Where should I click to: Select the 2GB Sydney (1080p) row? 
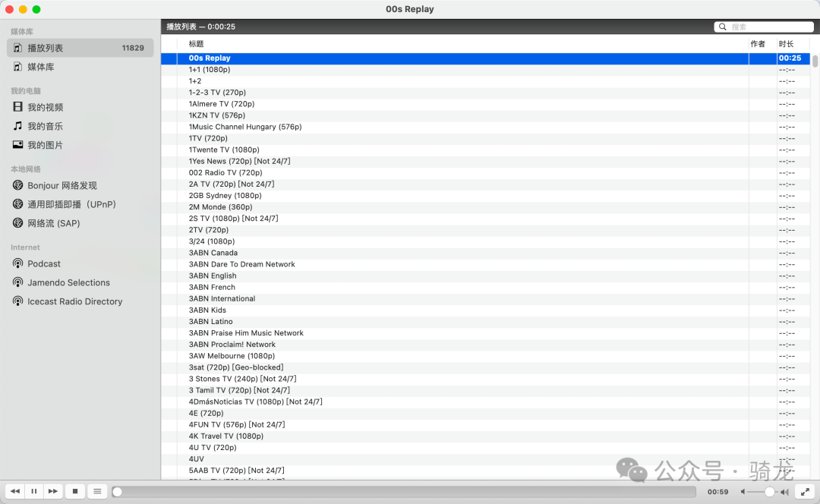[x=486, y=196]
